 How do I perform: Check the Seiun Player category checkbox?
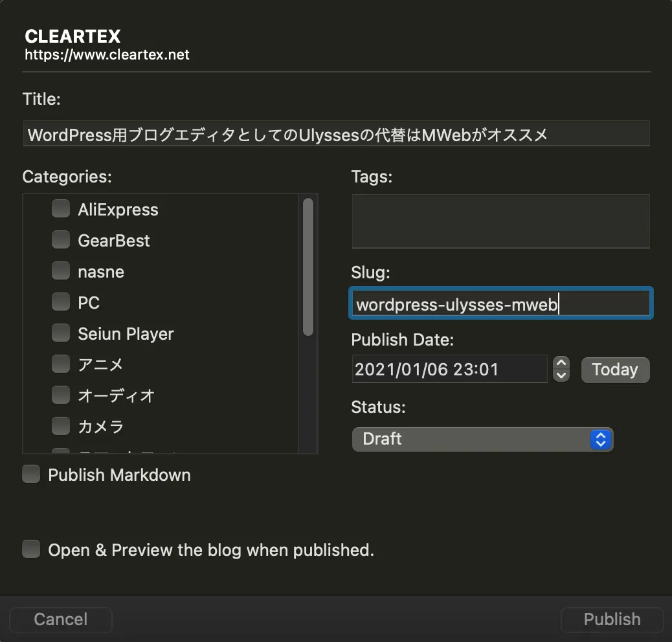[x=60, y=333]
